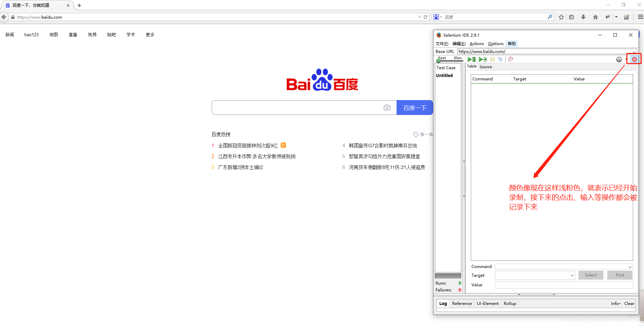The height and width of the screenshot is (326, 644).
Task: Click the 百度一下 search button
Action: (415, 108)
